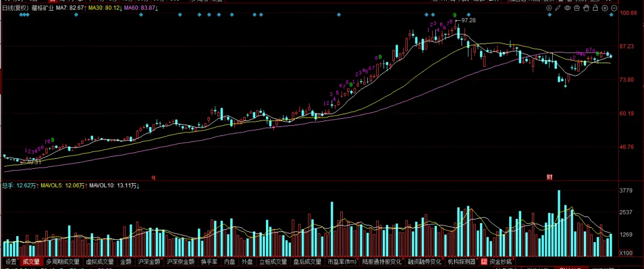Click the 日线(复权) period label
Image resolution: width=644 pixels, height=269 pixels.
point(16,8)
